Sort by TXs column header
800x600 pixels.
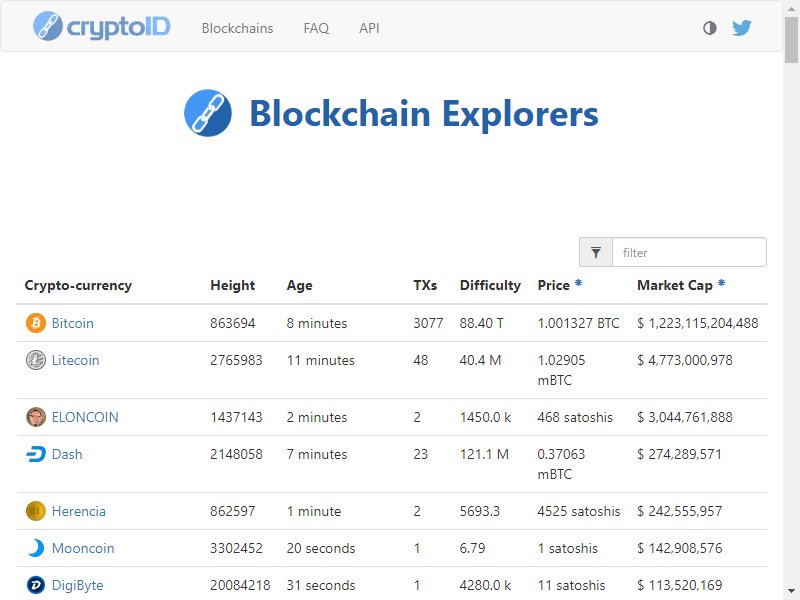tap(425, 285)
